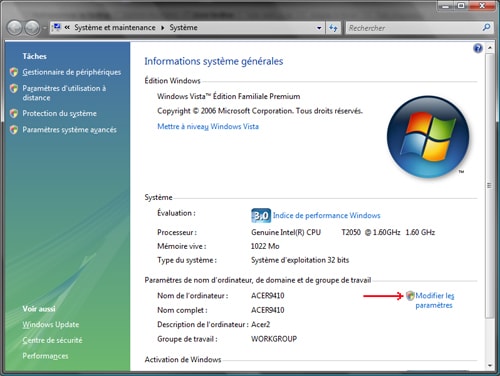Click the shield icon beside Gestionnaire de périphériques

coord(14,72)
